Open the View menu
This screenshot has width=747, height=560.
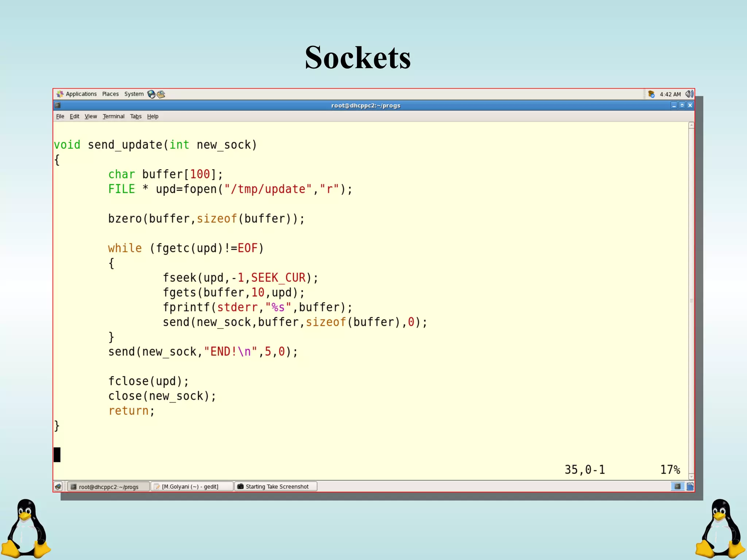91,116
